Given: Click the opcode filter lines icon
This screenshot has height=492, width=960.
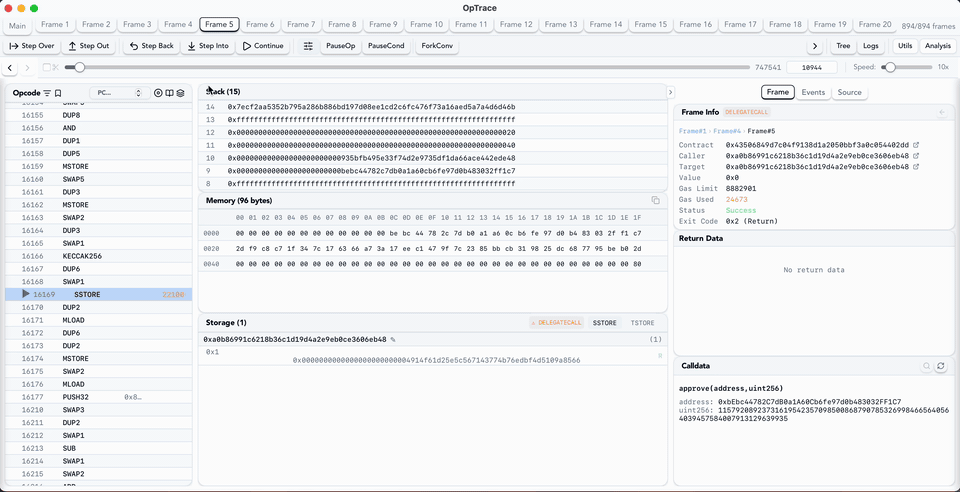Looking at the screenshot, I should click(x=47, y=93).
